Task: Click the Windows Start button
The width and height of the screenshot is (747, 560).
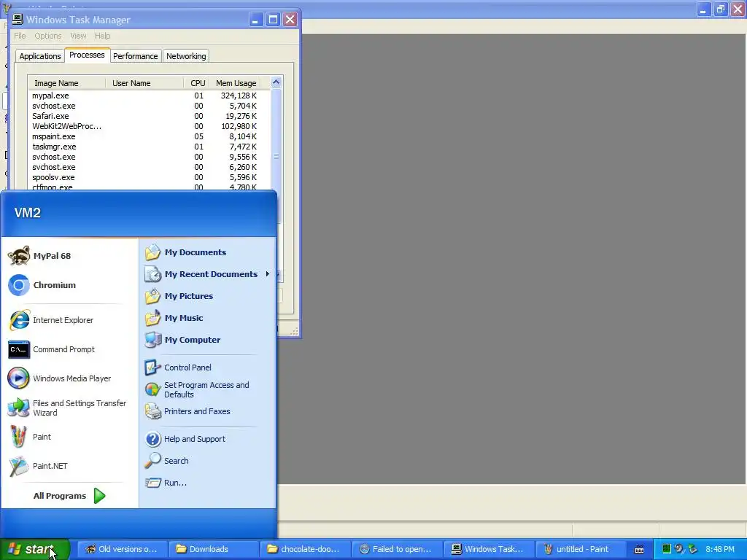Action: (35, 549)
